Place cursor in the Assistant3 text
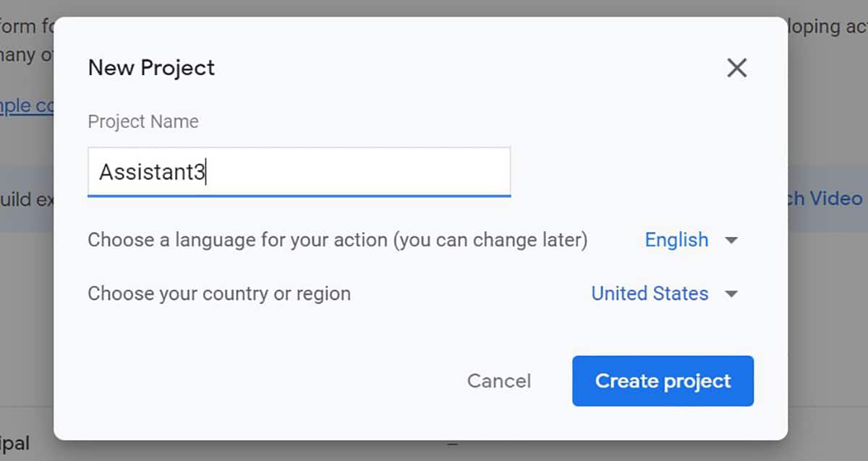This screenshot has height=461, width=868. click(x=152, y=173)
